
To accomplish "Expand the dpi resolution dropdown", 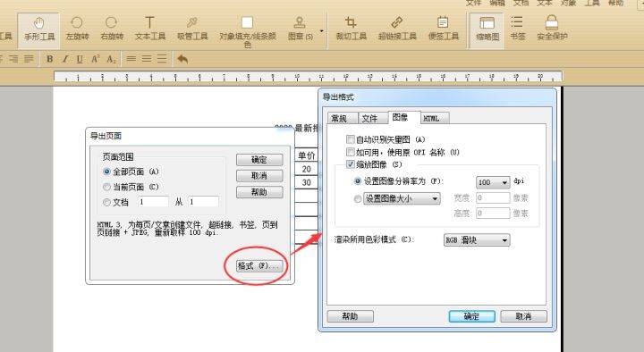I will pyautogui.click(x=493, y=182).
